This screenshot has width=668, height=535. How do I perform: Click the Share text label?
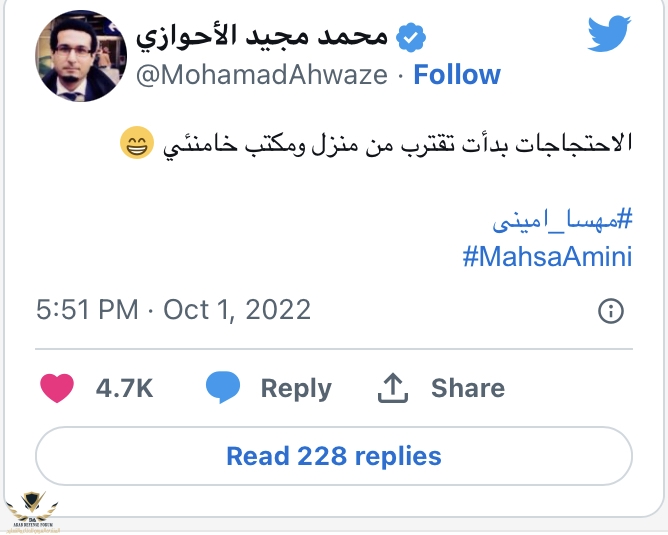pos(468,388)
